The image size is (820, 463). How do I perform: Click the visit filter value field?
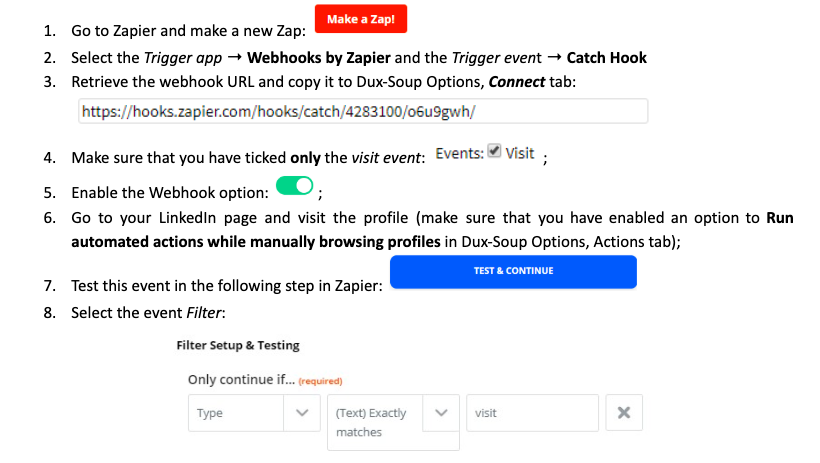[532, 413]
